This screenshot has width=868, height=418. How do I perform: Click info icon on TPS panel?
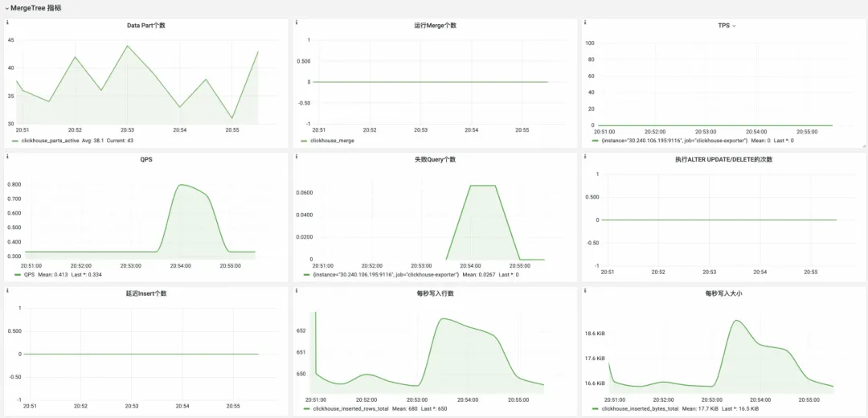(x=587, y=23)
